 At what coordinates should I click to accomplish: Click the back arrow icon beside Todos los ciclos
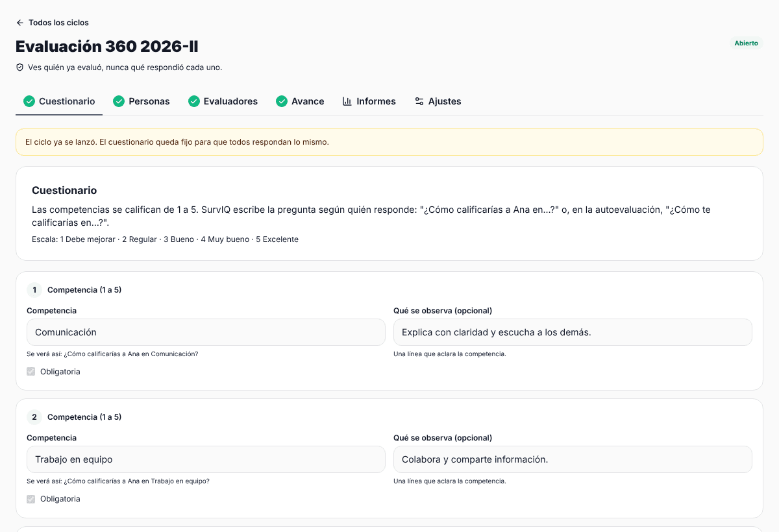pyautogui.click(x=19, y=23)
